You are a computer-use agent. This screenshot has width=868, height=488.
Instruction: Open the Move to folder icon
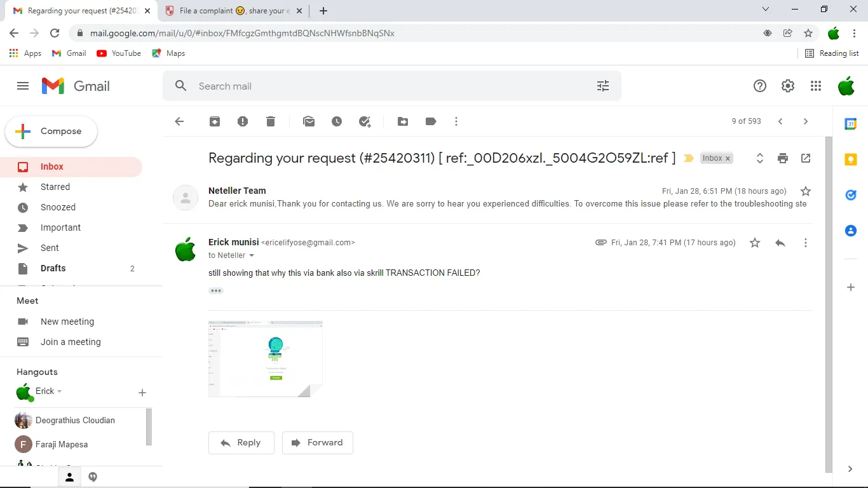pyautogui.click(x=403, y=121)
